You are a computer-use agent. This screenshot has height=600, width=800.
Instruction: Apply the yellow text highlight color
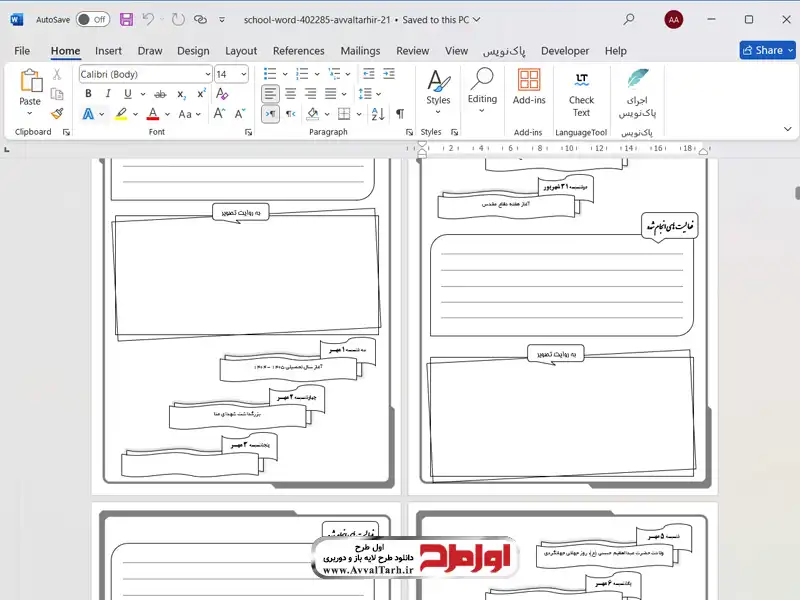click(x=121, y=114)
